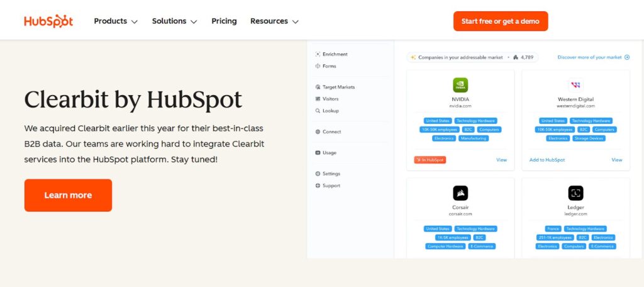Click the Companies in your addressable market pill
644x287 pixels.
pos(472,57)
